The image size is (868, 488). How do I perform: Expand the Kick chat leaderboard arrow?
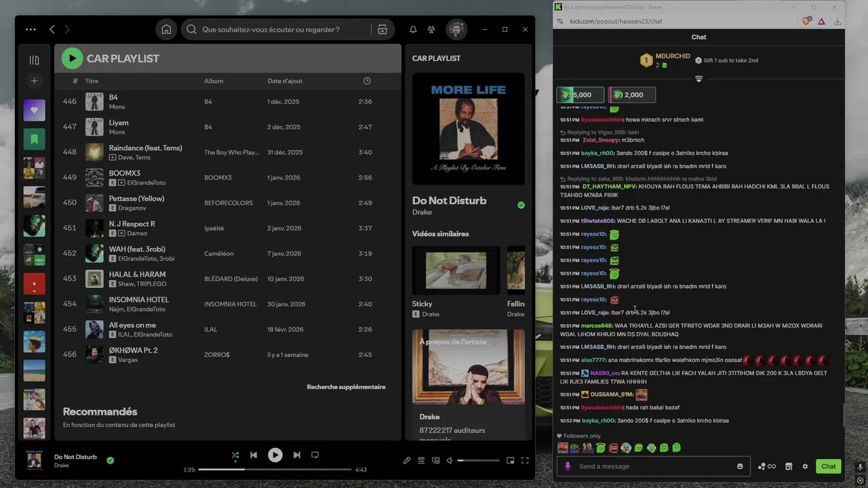click(698, 79)
